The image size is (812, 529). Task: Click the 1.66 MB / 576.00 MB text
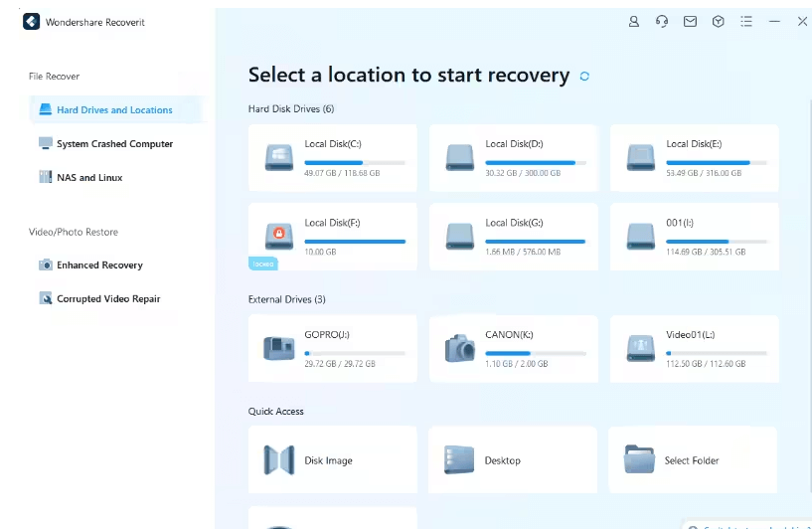point(523,252)
